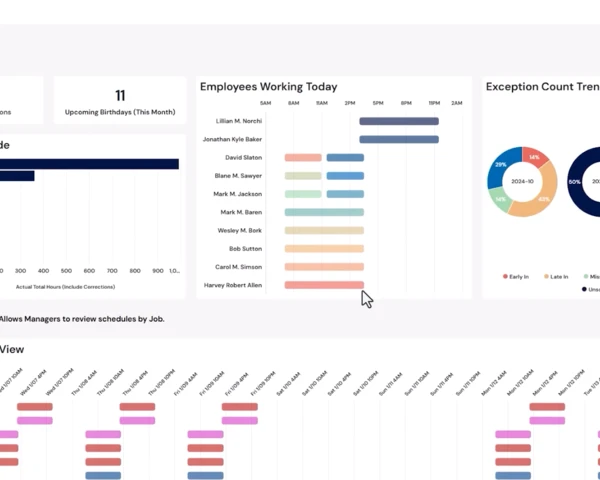This screenshot has width=600, height=480.
Task: Click David Slaton's salmon morning shift bar
Action: (303, 158)
